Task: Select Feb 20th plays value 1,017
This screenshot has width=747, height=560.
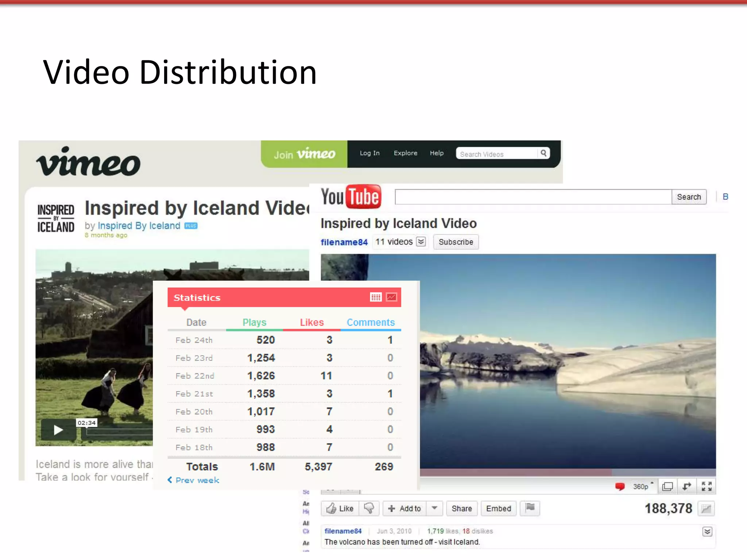Action: [261, 411]
